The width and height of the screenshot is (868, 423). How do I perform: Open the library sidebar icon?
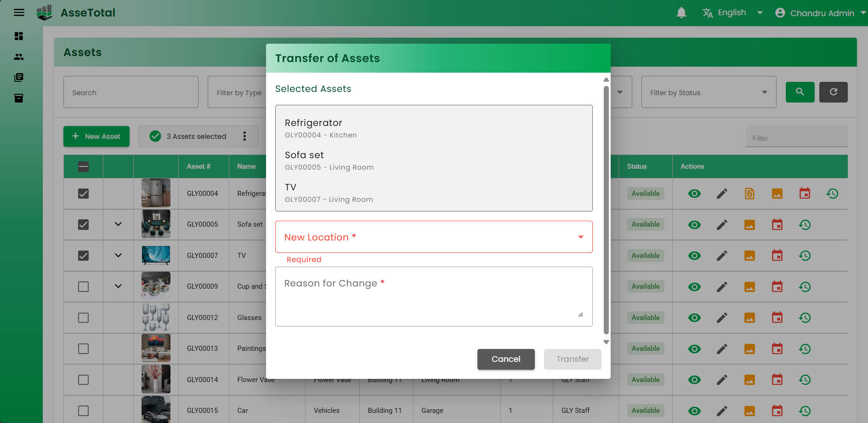pos(19,77)
